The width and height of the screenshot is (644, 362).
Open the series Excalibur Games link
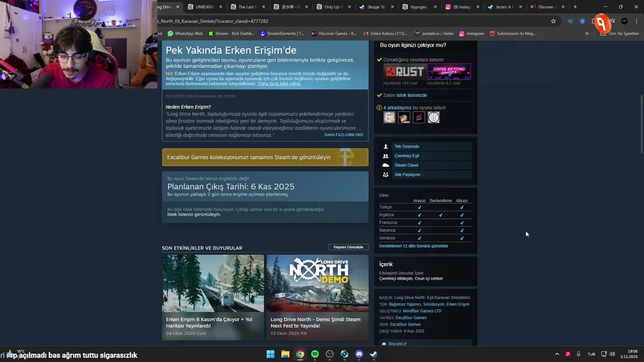pyautogui.click(x=406, y=324)
